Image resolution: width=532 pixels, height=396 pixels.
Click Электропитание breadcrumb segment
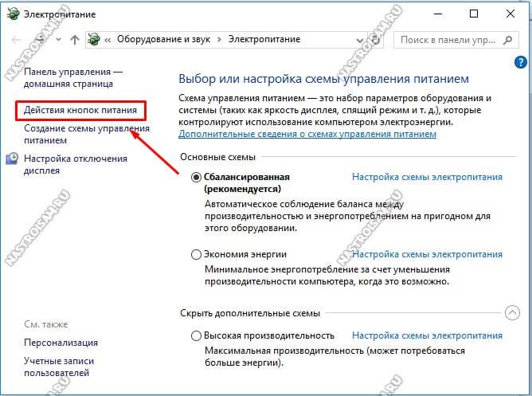(x=264, y=39)
